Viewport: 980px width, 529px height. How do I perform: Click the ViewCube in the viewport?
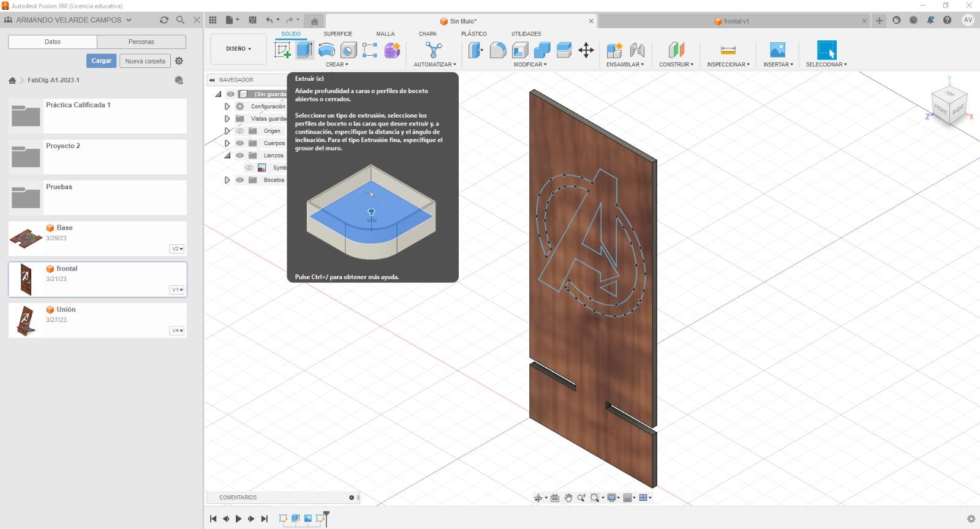click(x=949, y=104)
